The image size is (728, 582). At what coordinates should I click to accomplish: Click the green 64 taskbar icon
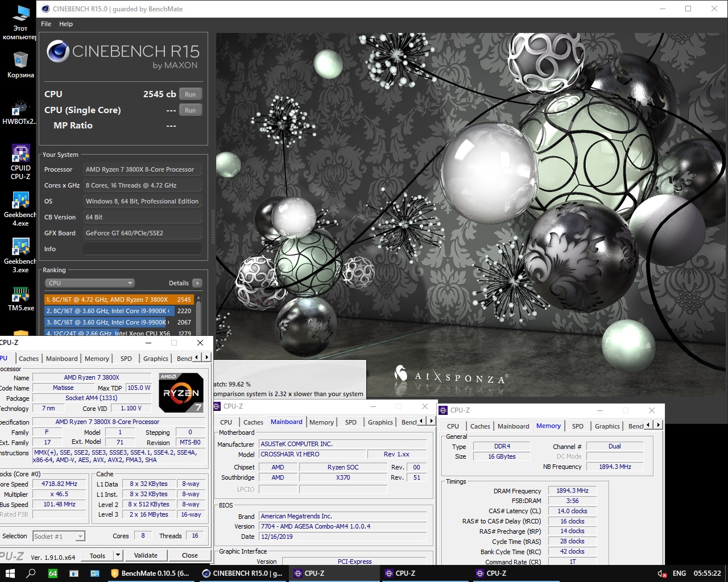click(x=52, y=573)
